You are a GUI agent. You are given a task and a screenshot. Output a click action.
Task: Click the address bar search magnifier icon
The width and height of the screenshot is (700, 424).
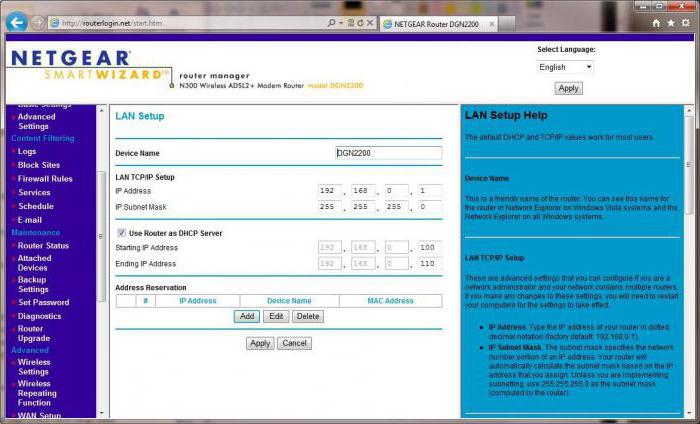332,22
